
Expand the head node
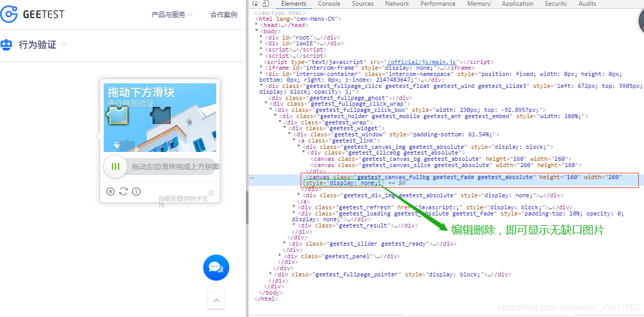point(257,25)
